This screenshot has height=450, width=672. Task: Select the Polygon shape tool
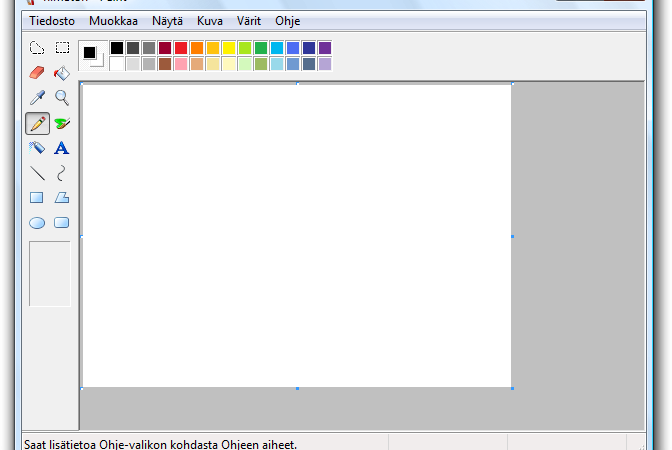click(x=62, y=198)
